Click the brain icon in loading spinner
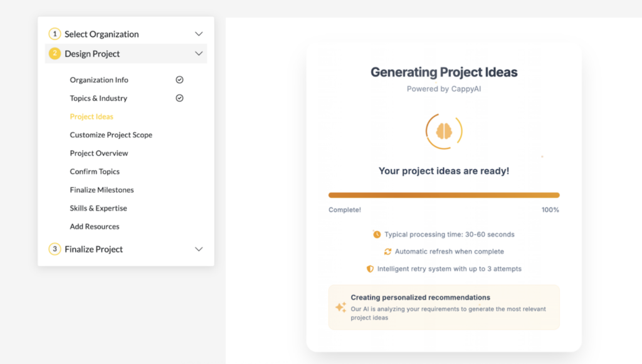This screenshot has height=364, width=642. point(444,132)
